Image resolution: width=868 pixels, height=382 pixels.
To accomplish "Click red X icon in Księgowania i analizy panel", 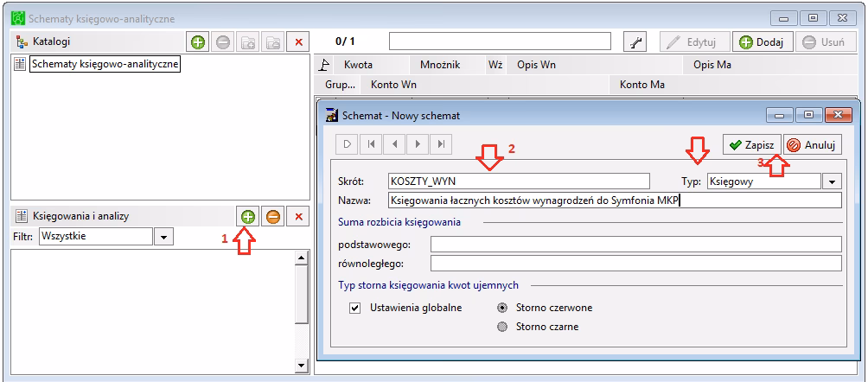I will (x=298, y=217).
